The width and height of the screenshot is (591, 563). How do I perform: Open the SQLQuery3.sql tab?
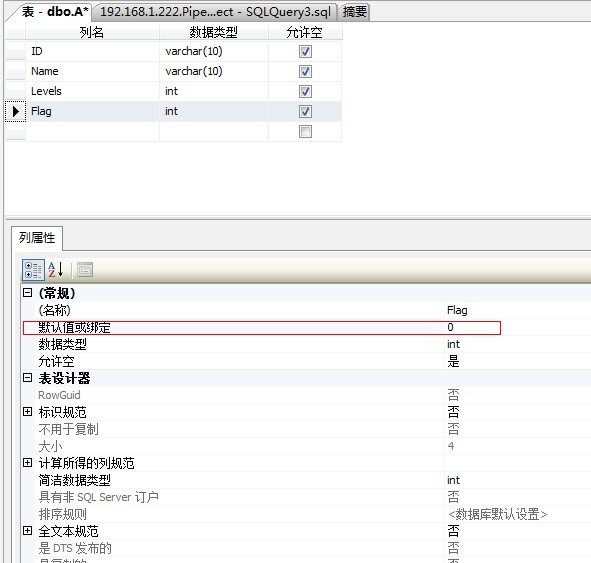click(215, 12)
